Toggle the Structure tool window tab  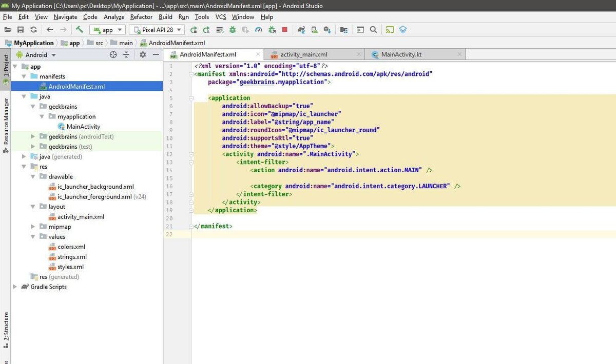pyautogui.click(x=6, y=326)
